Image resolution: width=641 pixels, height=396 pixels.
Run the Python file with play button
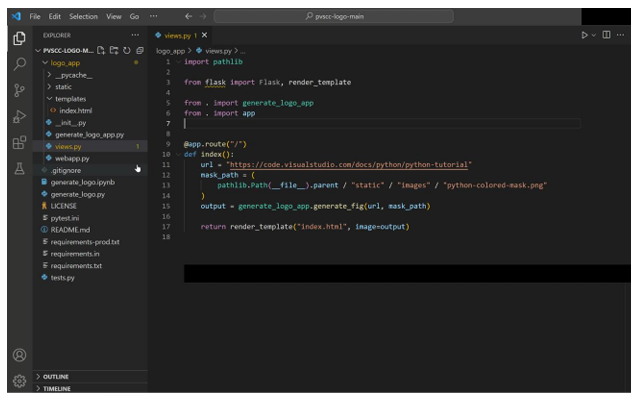[x=585, y=35]
